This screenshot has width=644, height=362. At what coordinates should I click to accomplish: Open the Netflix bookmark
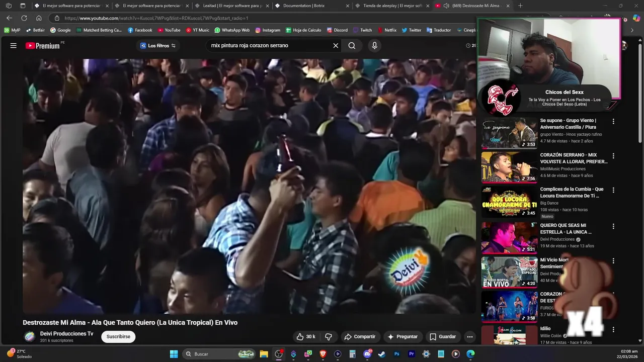tap(387, 30)
